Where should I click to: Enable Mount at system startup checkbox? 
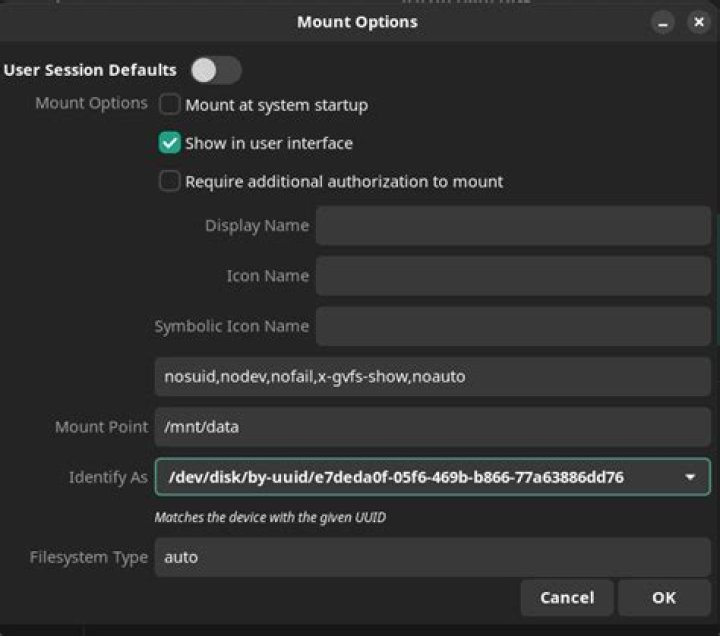169,104
